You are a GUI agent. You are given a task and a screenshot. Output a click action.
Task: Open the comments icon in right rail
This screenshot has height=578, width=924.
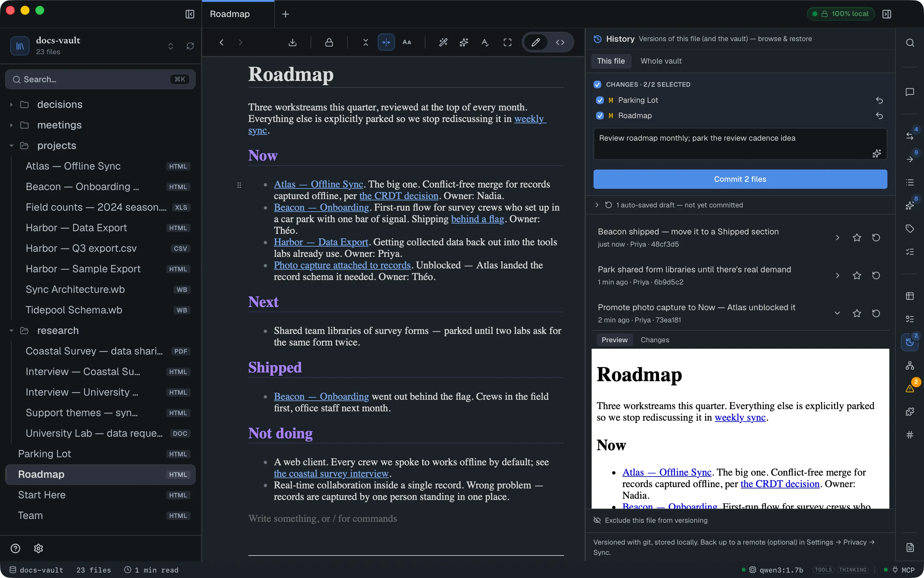[910, 92]
